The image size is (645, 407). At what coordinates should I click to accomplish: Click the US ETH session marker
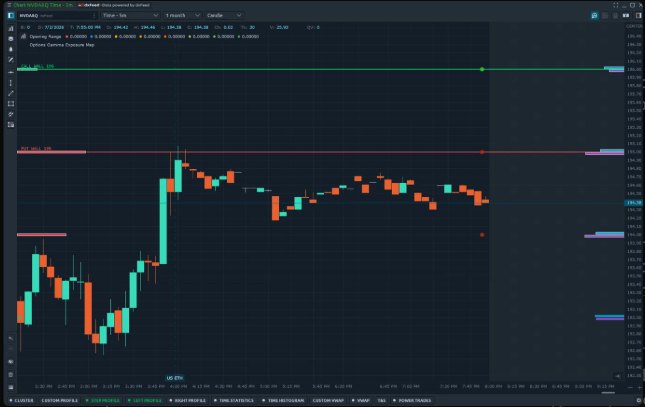pyautogui.click(x=175, y=377)
